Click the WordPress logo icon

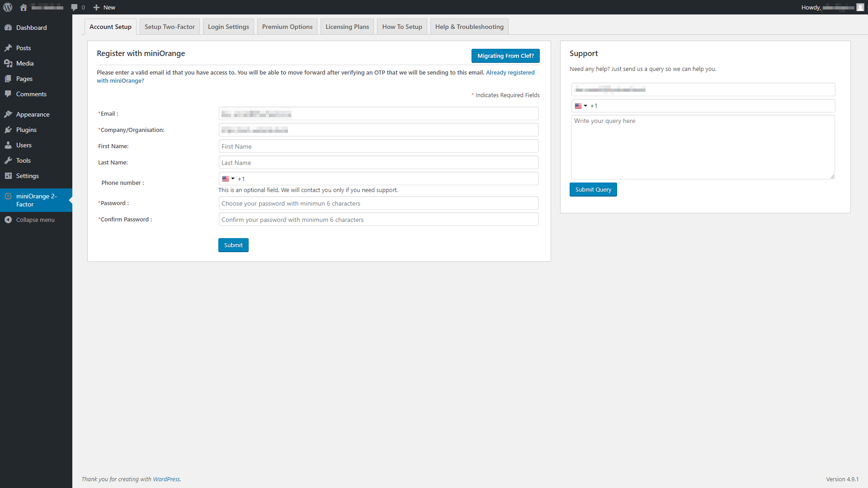click(8, 7)
